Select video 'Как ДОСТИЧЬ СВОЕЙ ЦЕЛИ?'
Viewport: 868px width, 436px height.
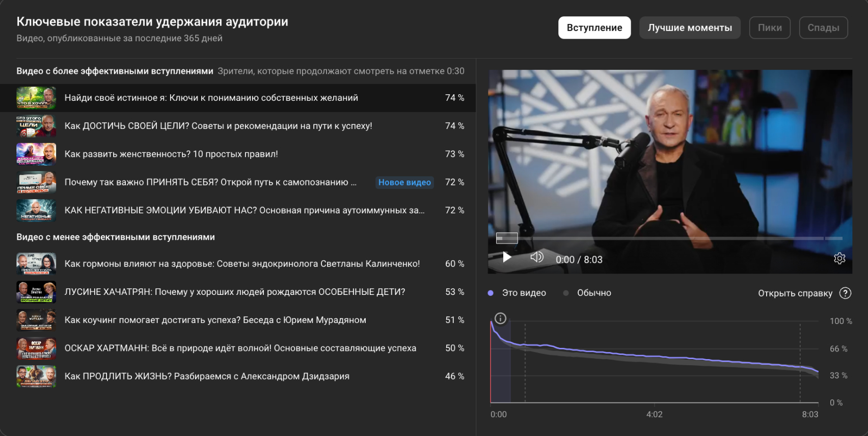(x=238, y=126)
